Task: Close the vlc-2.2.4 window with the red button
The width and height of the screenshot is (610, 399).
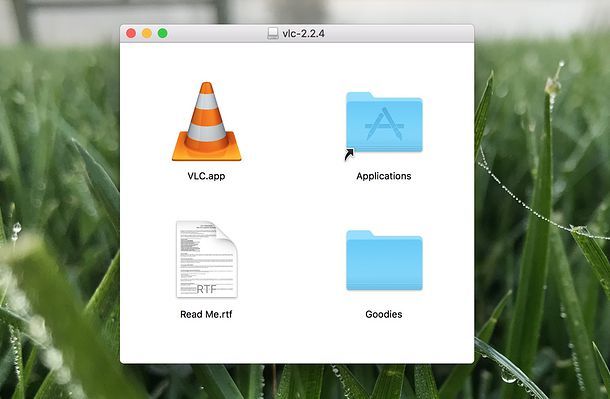Action: [x=131, y=33]
